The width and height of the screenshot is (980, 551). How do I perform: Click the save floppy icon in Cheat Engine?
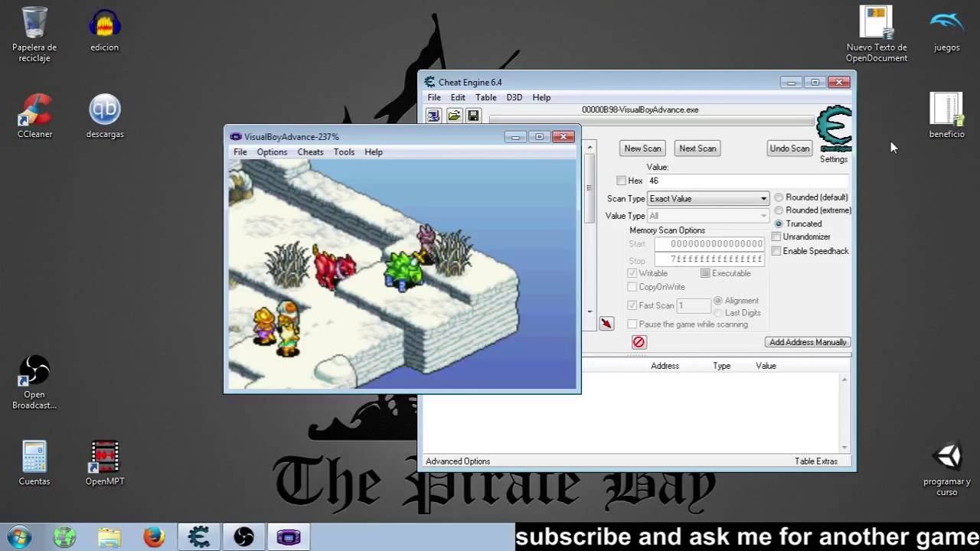[x=473, y=116]
